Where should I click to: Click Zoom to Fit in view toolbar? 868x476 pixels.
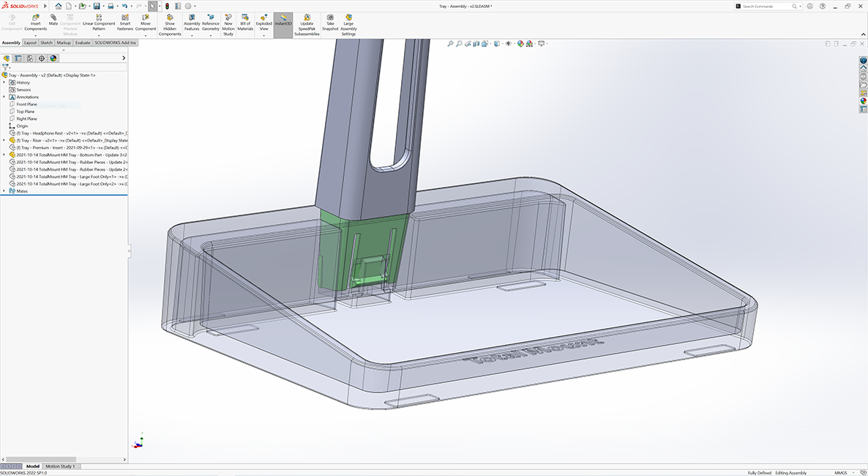pyautogui.click(x=450, y=44)
